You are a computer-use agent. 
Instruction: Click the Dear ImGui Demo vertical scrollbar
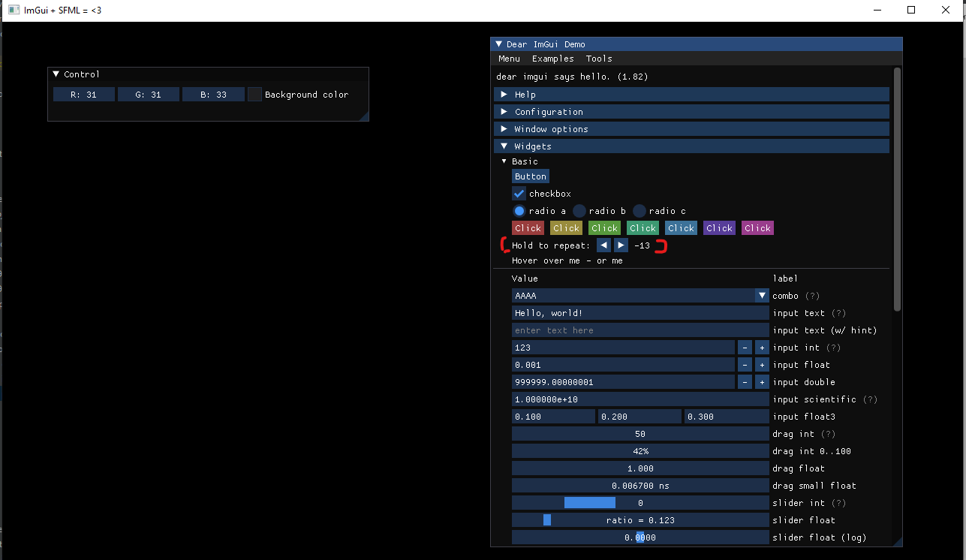897,189
